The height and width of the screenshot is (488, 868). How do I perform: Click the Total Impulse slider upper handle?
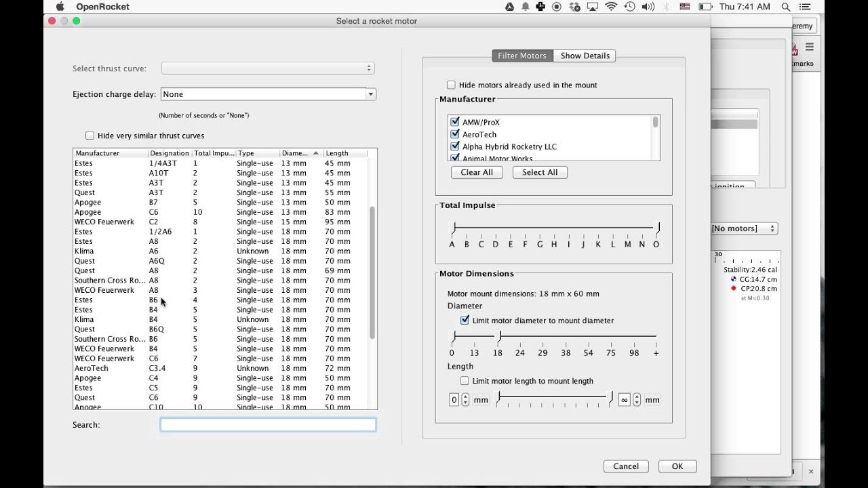tap(657, 228)
